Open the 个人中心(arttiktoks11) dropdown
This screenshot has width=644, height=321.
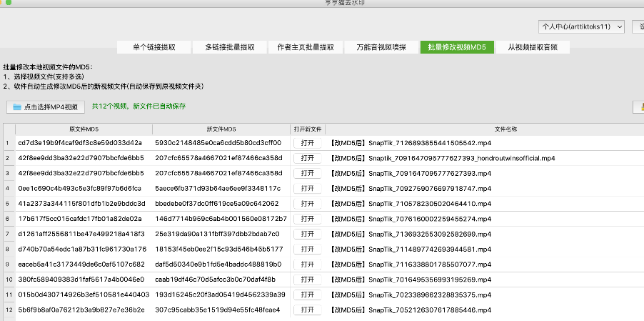coord(581,26)
